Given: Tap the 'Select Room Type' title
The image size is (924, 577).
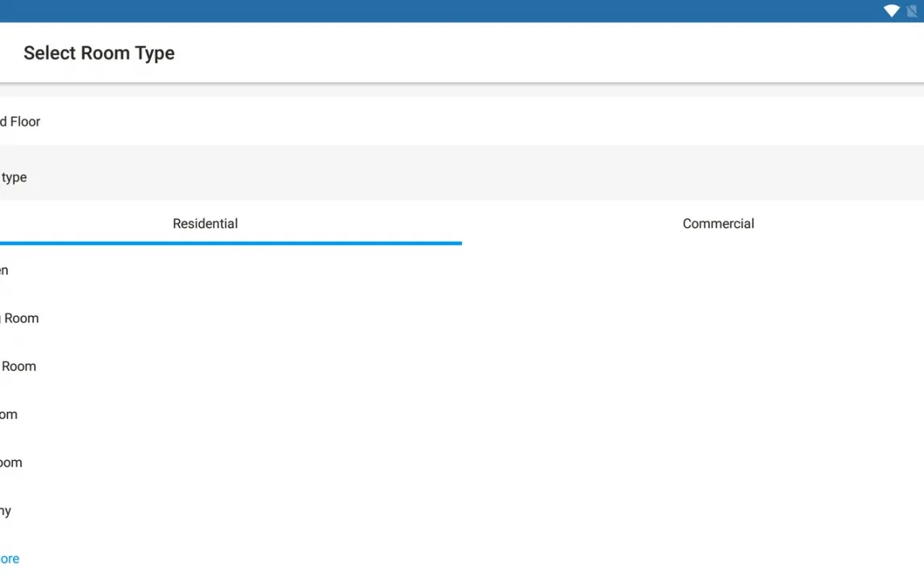Looking at the screenshot, I should click(99, 53).
